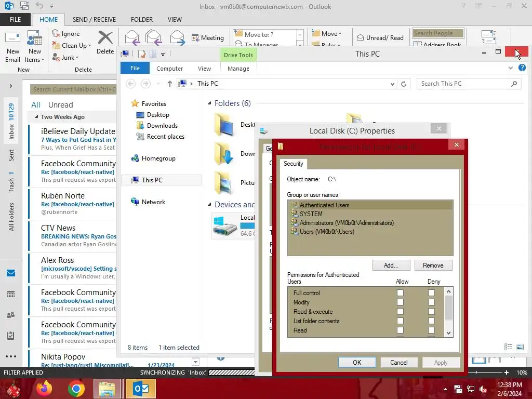
Task: Click Add... in Permissions dialog
Action: [x=391, y=265]
